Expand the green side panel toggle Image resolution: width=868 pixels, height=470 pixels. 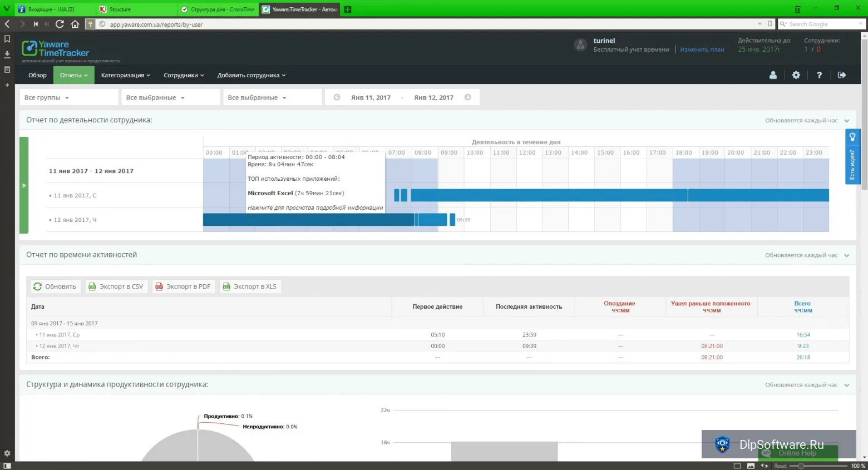point(24,185)
